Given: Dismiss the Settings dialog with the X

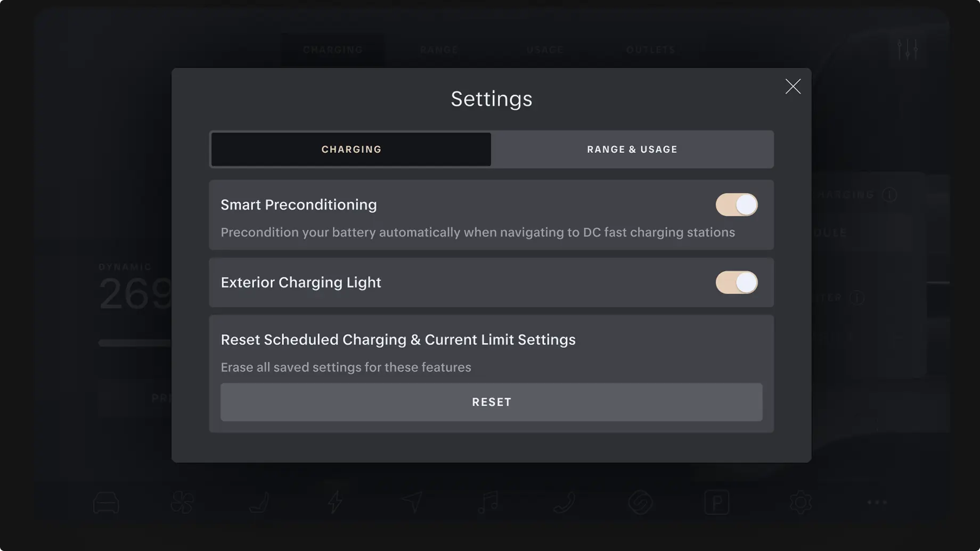Looking at the screenshot, I should point(793,86).
